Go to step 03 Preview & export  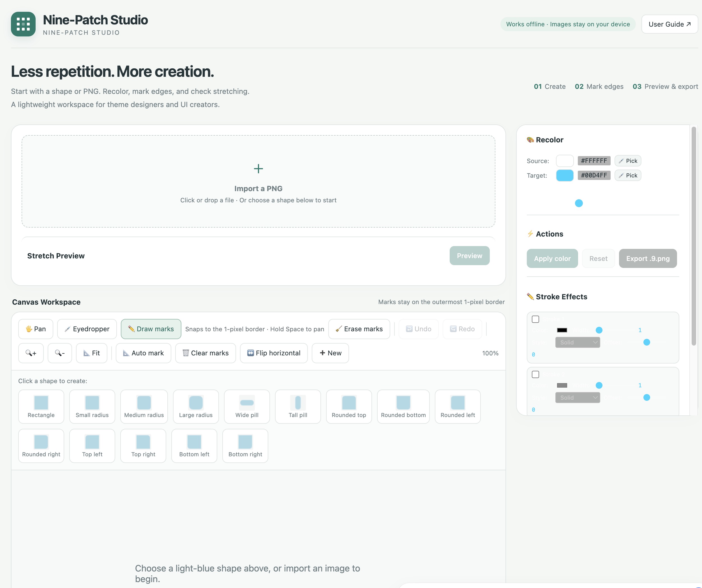click(x=665, y=87)
